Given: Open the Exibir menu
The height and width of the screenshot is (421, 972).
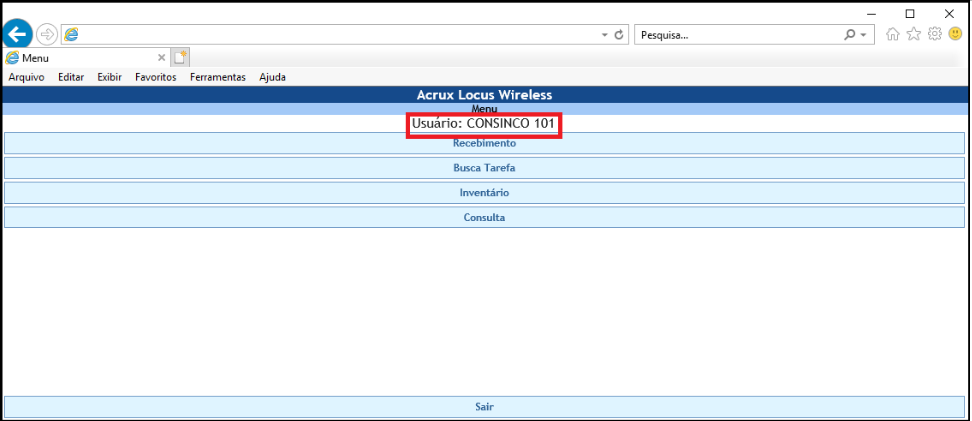Looking at the screenshot, I should tap(109, 78).
